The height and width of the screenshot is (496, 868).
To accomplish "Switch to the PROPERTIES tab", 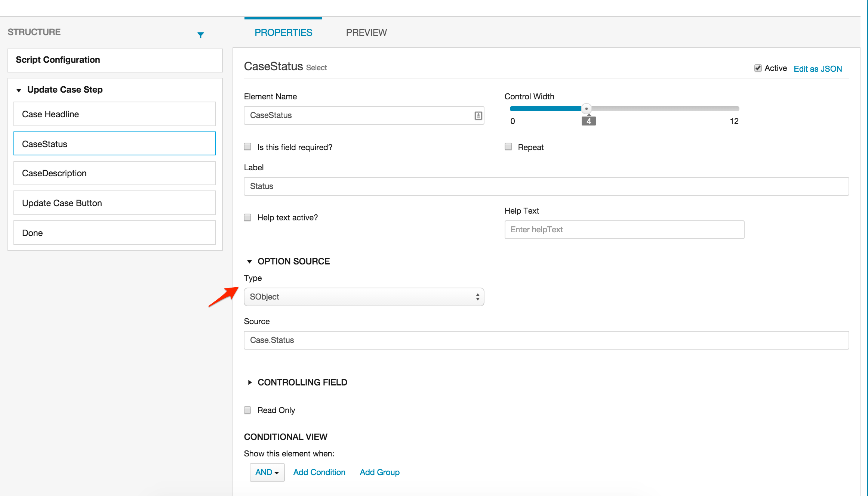I will 283,32.
